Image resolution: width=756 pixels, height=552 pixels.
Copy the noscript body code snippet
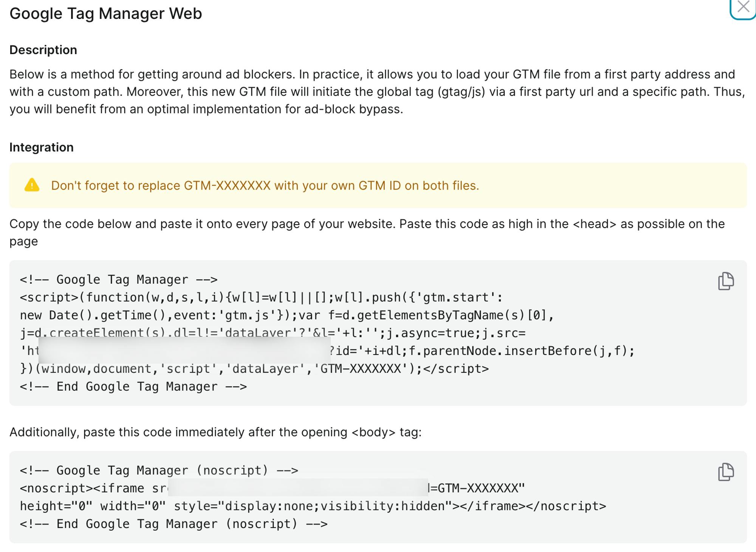tap(726, 472)
